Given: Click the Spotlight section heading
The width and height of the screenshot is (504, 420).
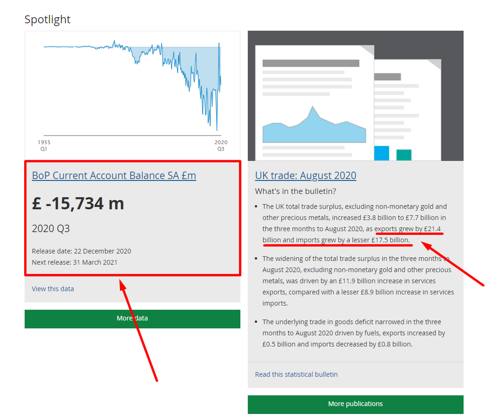Looking at the screenshot, I should 47,19.
